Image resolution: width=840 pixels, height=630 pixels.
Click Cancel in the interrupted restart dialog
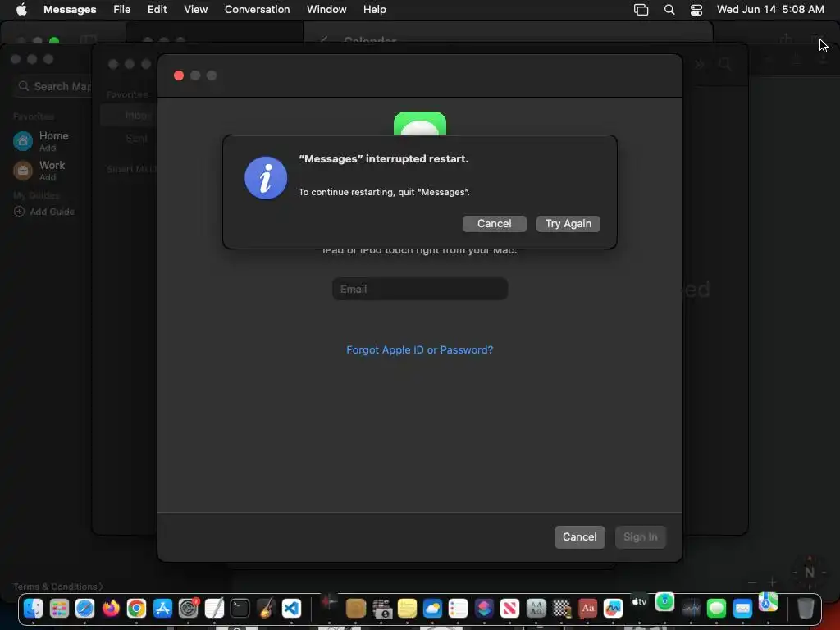[x=494, y=223]
